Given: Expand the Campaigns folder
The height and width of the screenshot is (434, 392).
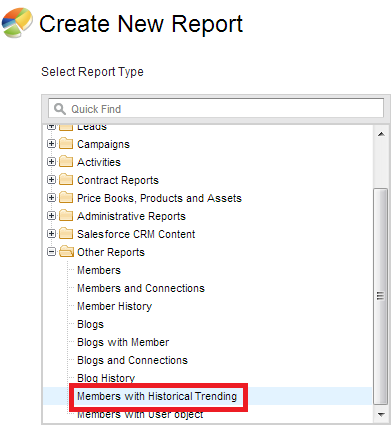Looking at the screenshot, I should pyautogui.click(x=51, y=144).
